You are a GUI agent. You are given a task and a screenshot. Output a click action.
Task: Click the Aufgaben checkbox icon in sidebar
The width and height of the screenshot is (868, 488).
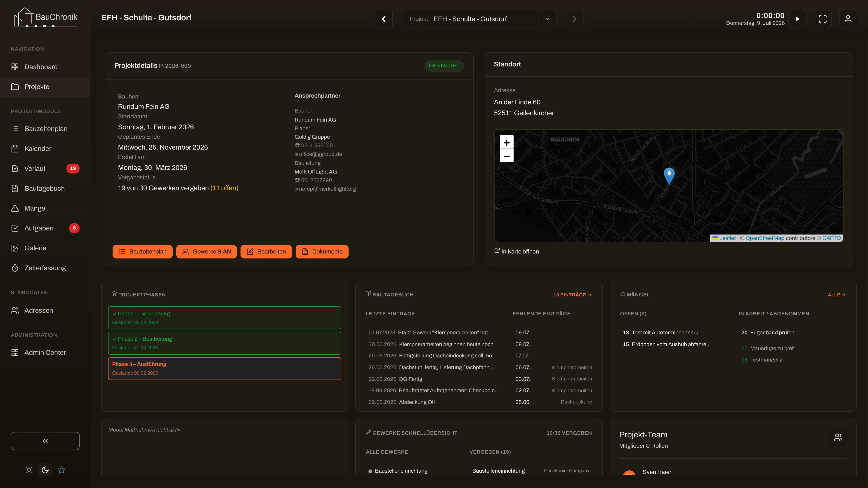pos(15,228)
